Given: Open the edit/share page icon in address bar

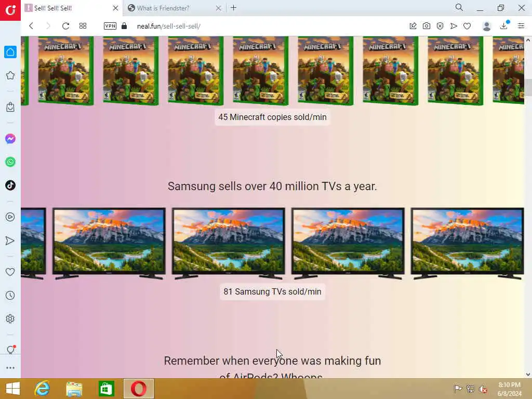Looking at the screenshot, I should pos(413,26).
